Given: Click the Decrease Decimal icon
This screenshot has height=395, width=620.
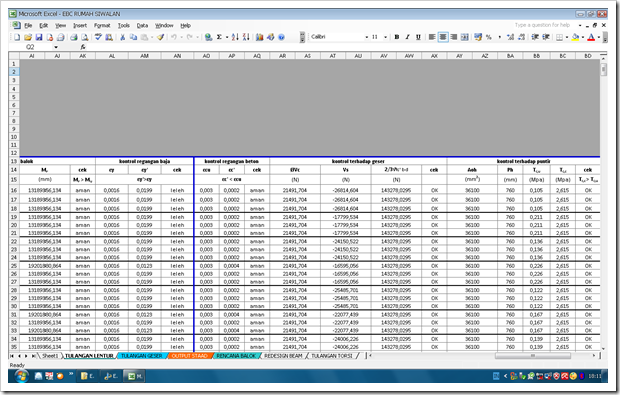Looking at the screenshot, I should [521, 37].
